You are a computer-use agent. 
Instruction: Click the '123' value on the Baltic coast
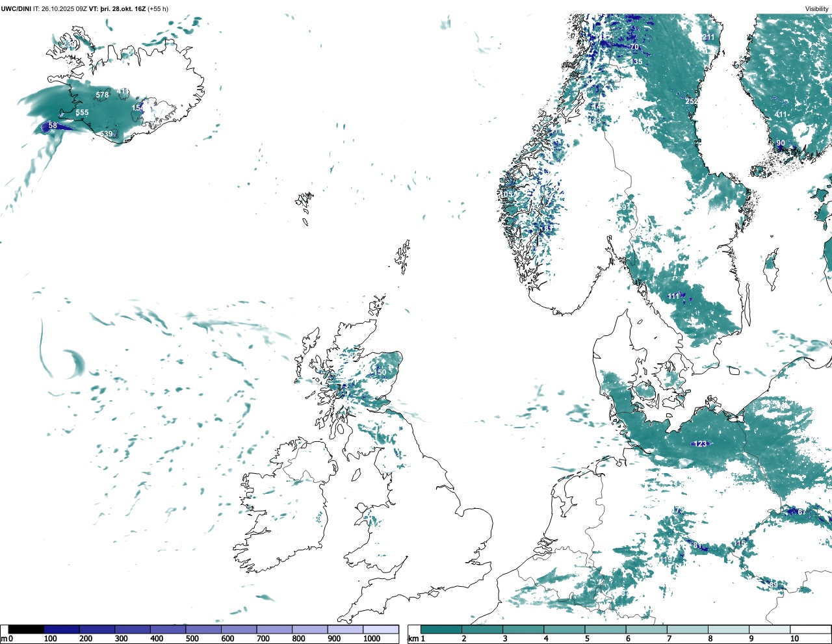pyautogui.click(x=701, y=444)
